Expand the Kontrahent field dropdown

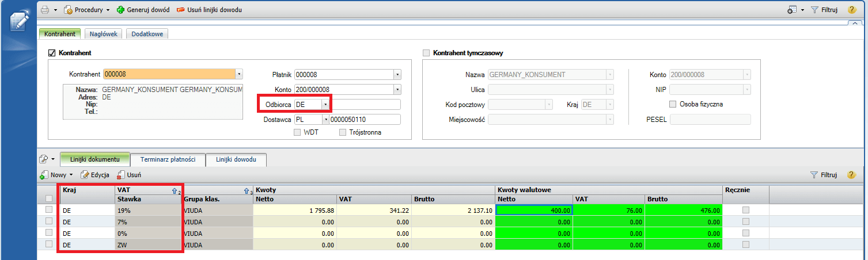240,74
